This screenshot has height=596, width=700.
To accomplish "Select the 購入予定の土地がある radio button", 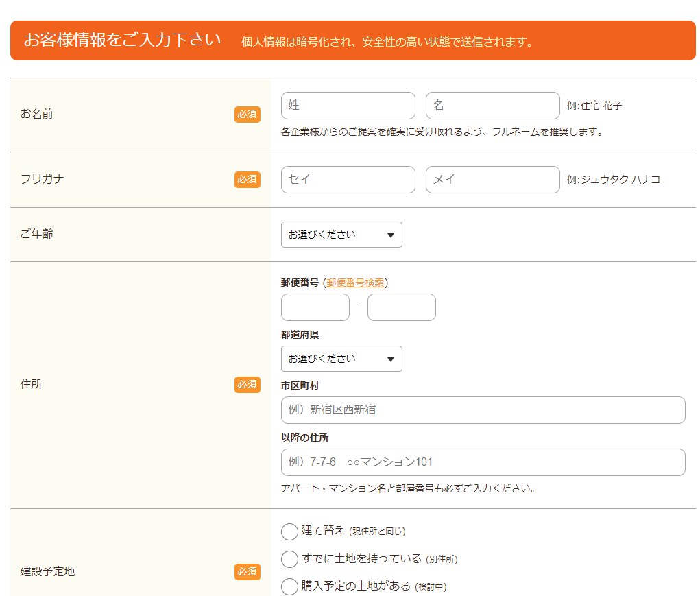I will [x=290, y=586].
